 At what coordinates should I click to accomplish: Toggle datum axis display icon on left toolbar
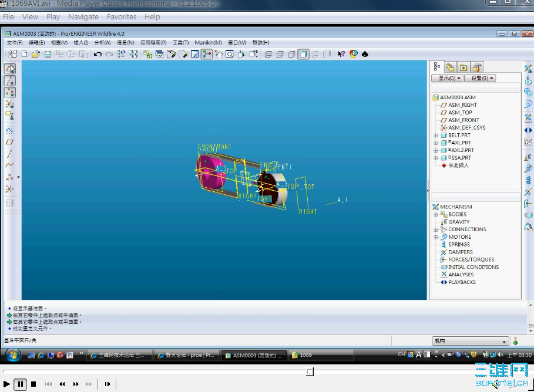click(10, 80)
